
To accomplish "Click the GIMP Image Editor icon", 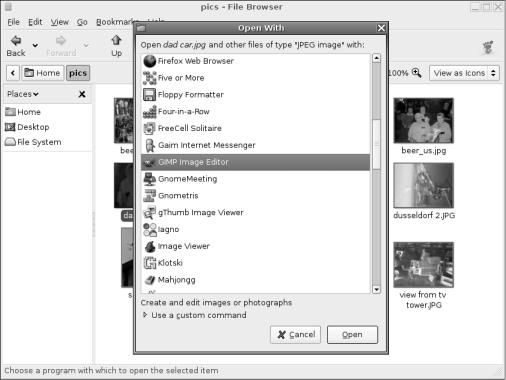I will point(149,162).
